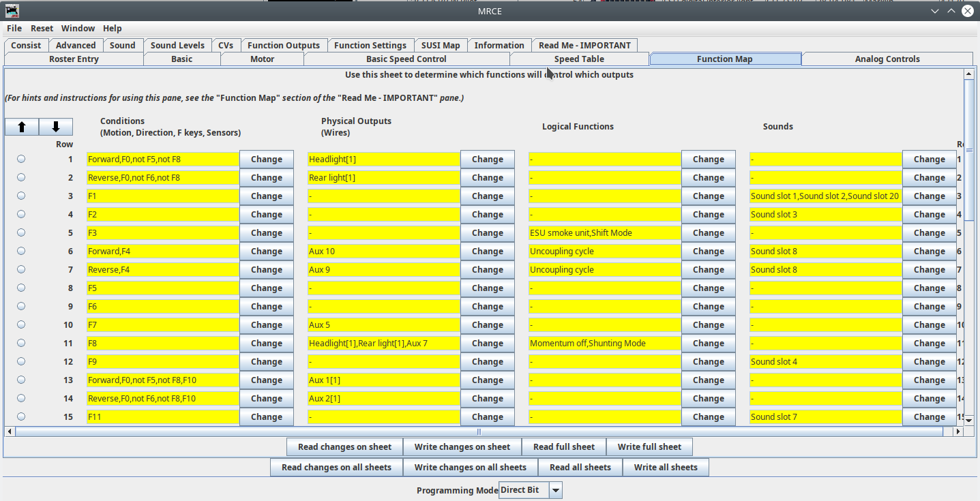Switch to the Basic Speed Control tab
980x501 pixels.
tap(406, 59)
